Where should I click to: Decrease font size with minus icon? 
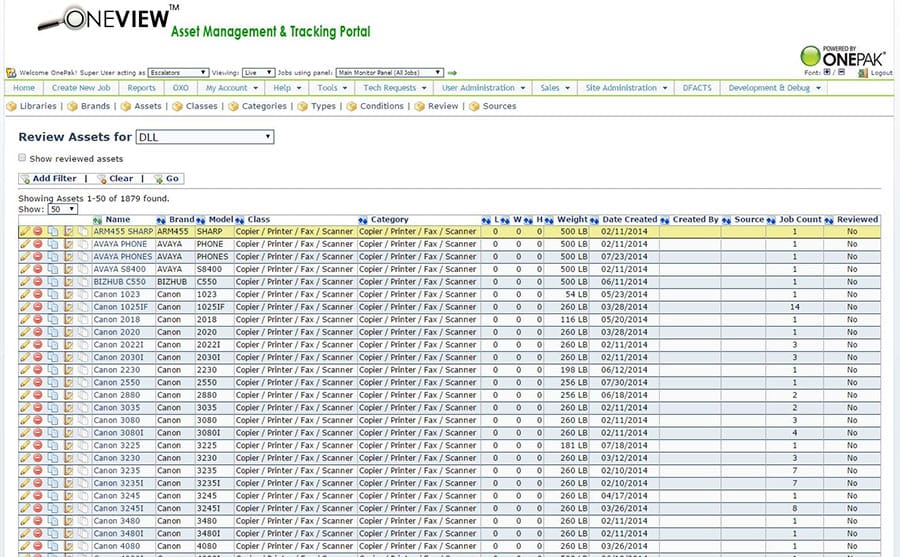841,72
